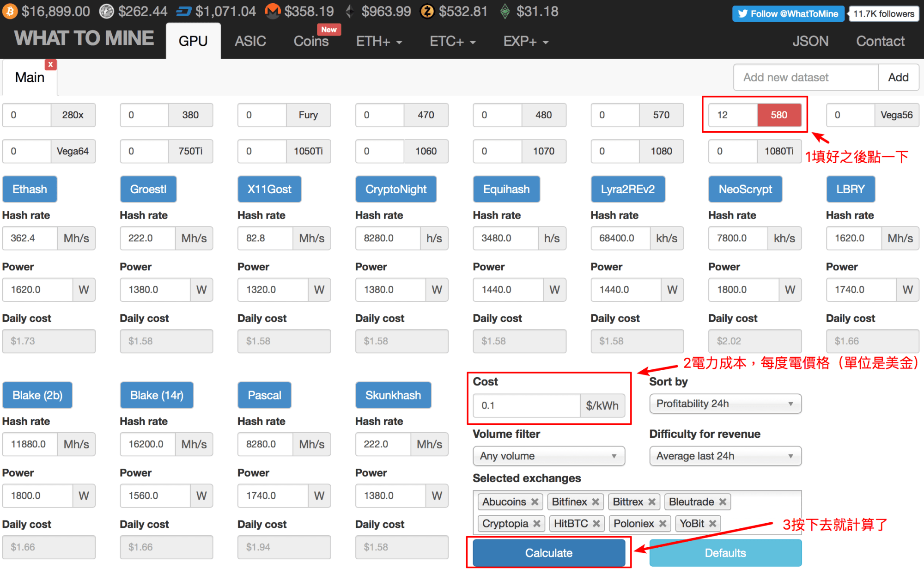Toggle the CryptoNight algorithm button
924x569 pixels.
click(x=396, y=189)
